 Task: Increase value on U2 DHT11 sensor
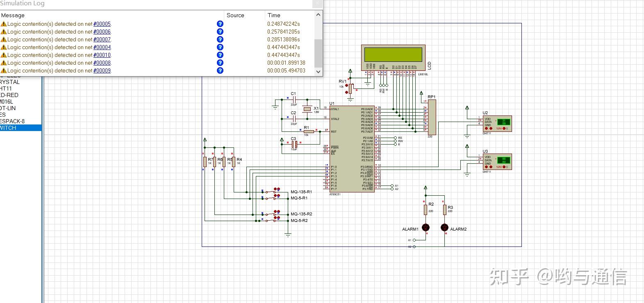(491, 129)
